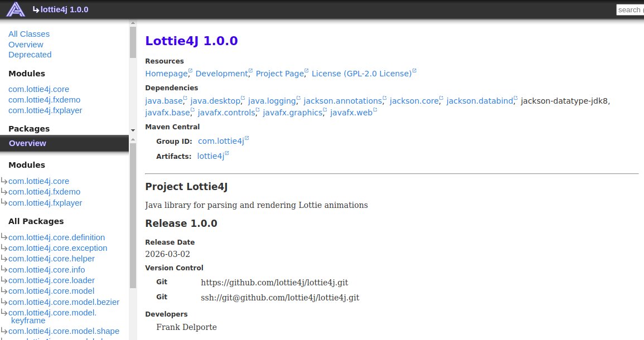The image size is (644, 340).
Task: Click the logo icon in the top-left corner
Action: coord(16,9)
